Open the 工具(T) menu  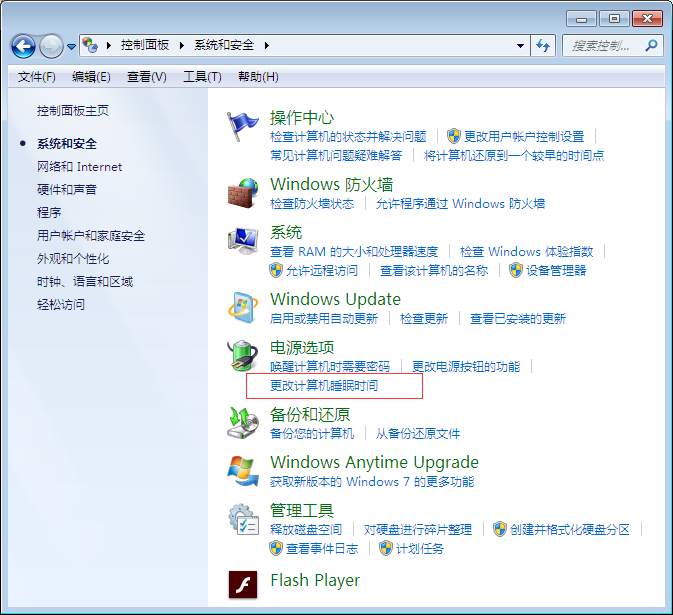[202, 77]
